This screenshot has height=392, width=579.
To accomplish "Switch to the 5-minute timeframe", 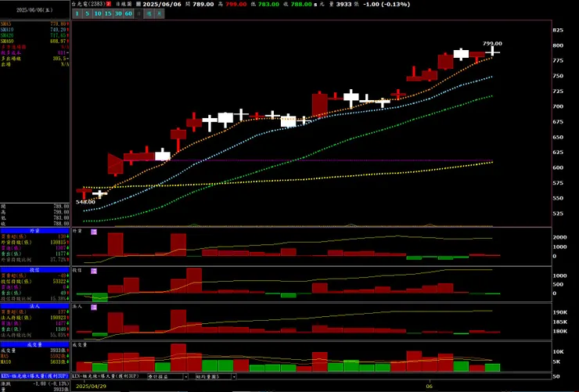I will [87, 13].
